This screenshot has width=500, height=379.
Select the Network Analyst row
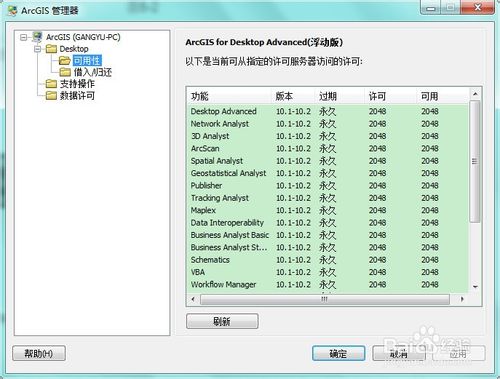pyautogui.click(x=328, y=124)
